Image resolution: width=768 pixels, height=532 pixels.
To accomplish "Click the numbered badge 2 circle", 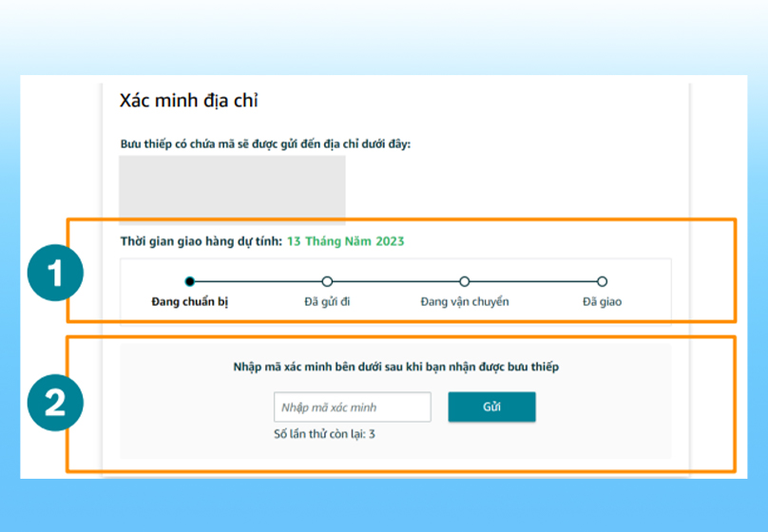I will pyautogui.click(x=54, y=405).
